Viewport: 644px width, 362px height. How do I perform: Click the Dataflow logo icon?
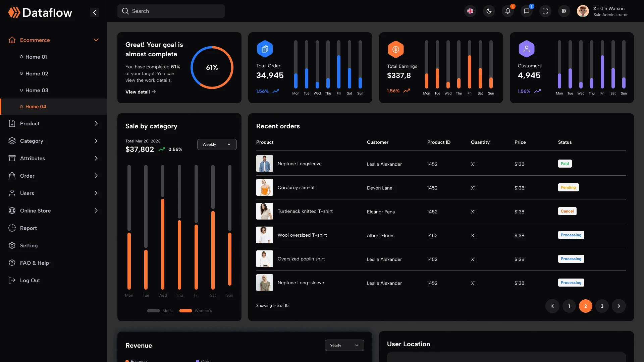[x=14, y=12]
